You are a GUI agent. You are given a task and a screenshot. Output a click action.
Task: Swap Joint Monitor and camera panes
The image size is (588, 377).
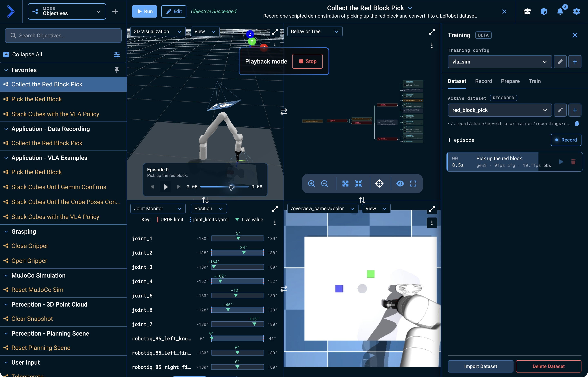click(x=284, y=289)
